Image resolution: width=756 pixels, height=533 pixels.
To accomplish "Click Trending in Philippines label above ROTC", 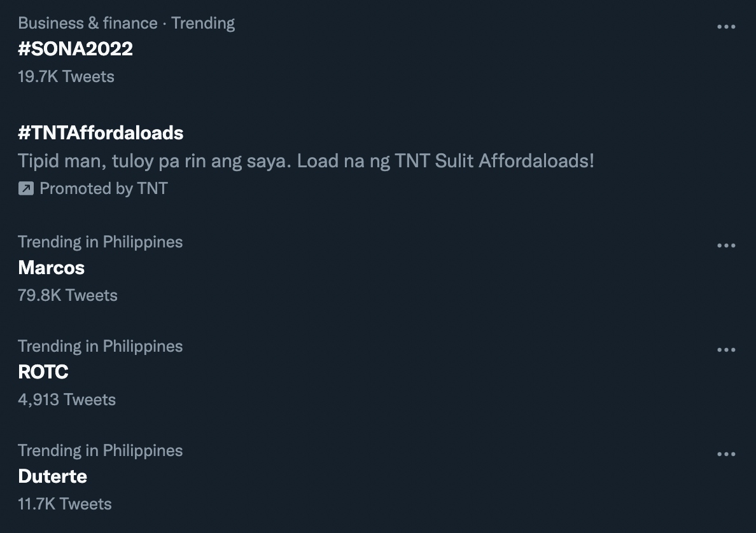I will pos(101,346).
